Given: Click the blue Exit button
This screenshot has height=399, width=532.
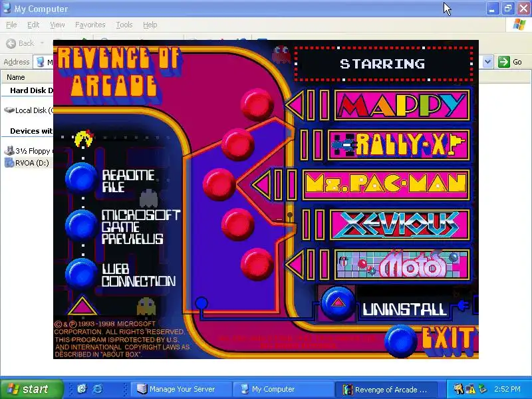Looking at the screenshot, I should [x=400, y=341].
